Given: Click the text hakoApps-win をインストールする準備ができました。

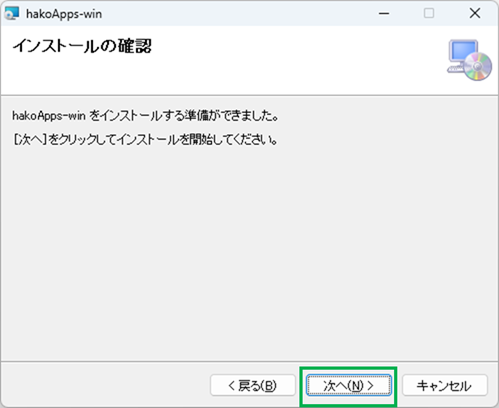Looking at the screenshot, I should (x=145, y=116).
